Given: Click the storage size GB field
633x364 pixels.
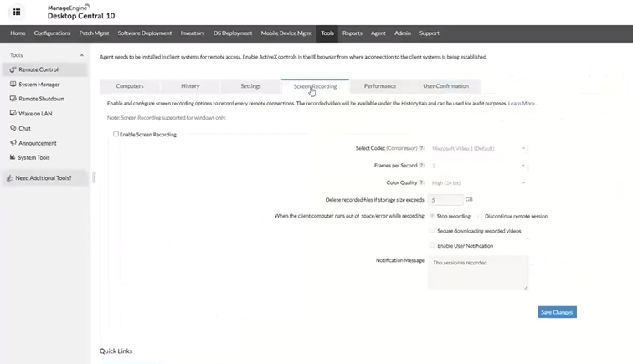Looking at the screenshot, I should point(445,200).
